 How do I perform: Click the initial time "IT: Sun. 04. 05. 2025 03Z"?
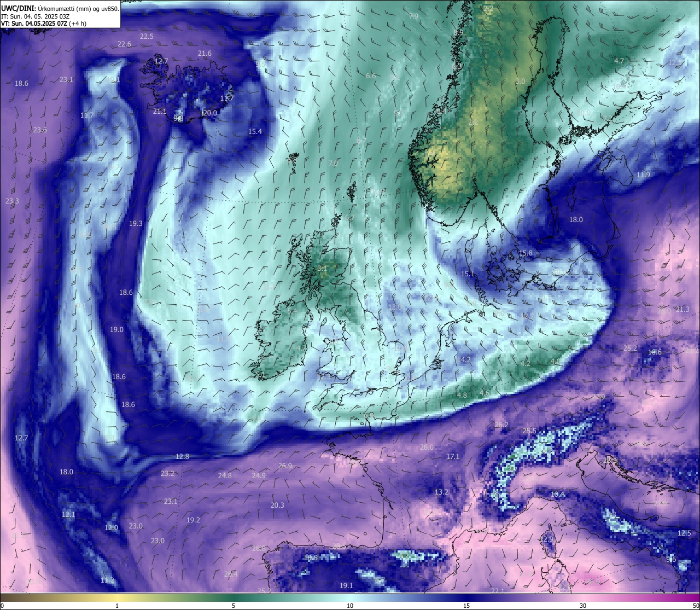36,16
